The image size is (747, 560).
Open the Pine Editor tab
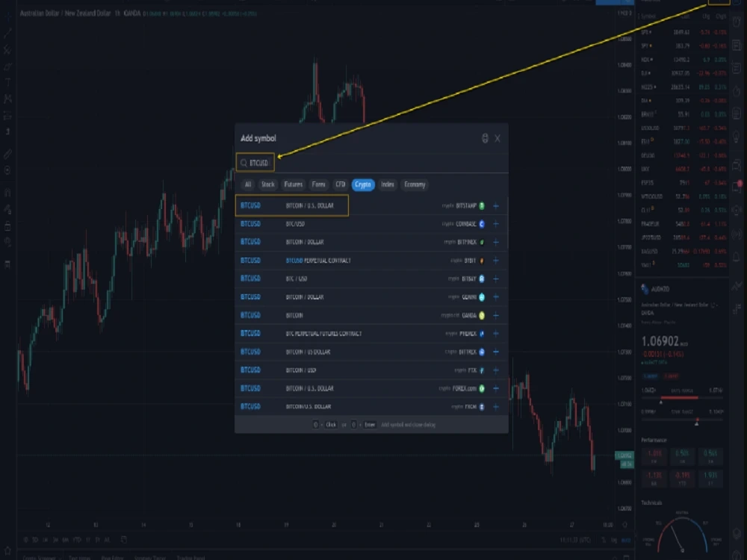click(112, 556)
